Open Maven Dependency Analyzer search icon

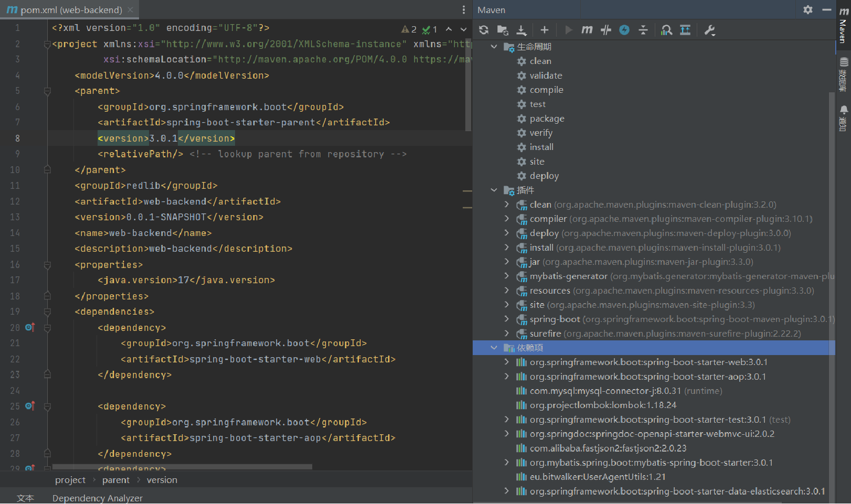coord(666,30)
